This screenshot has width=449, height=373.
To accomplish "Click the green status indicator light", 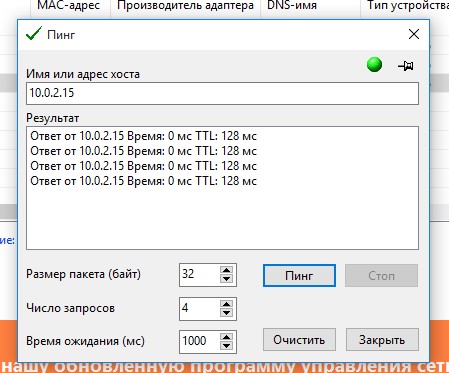I will pyautogui.click(x=374, y=64).
